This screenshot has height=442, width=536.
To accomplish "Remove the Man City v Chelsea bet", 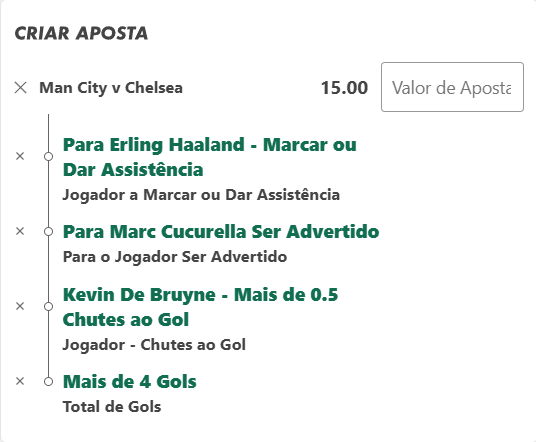I will click(21, 88).
